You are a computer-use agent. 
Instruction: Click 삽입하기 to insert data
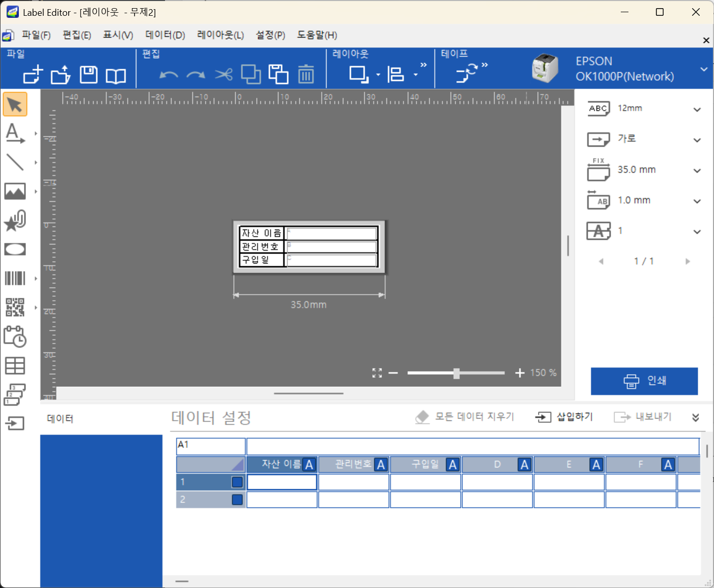(564, 417)
